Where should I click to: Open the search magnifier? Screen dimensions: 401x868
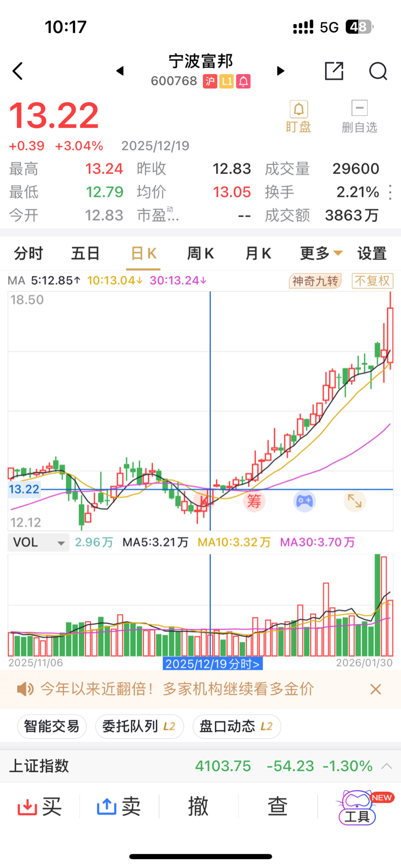pos(378,71)
